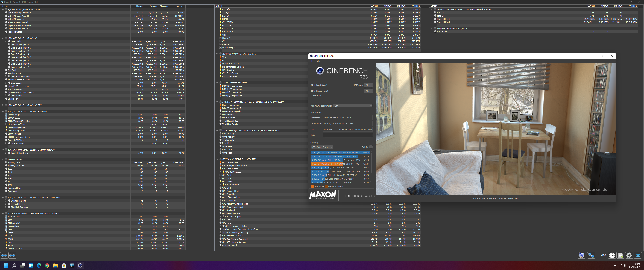This screenshot has width=644, height=270.
Task: Select the Current DL rate network row
Action: (x=534, y=19)
